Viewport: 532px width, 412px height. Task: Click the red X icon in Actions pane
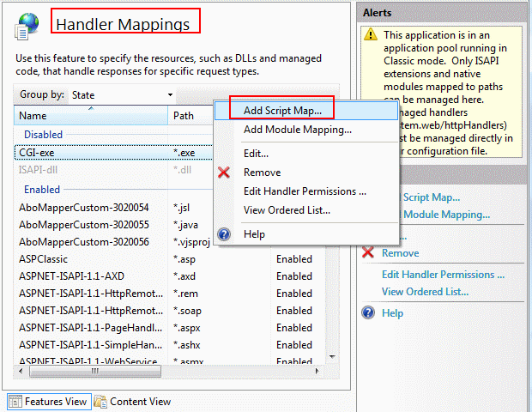pos(368,253)
